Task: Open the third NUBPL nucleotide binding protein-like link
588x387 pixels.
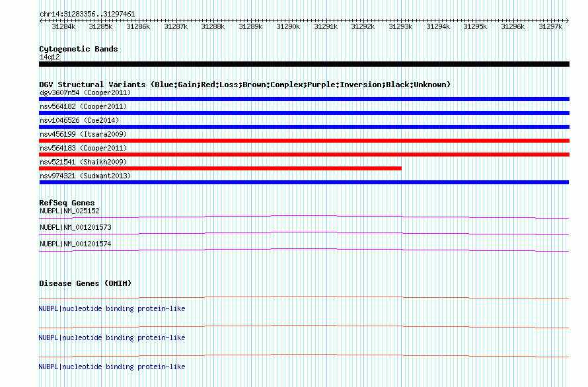Action: point(112,367)
